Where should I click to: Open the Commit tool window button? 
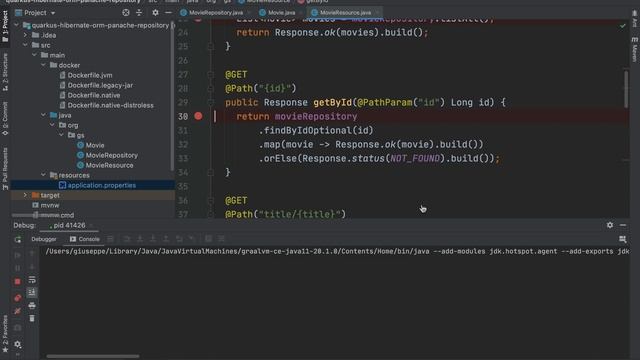[5, 118]
